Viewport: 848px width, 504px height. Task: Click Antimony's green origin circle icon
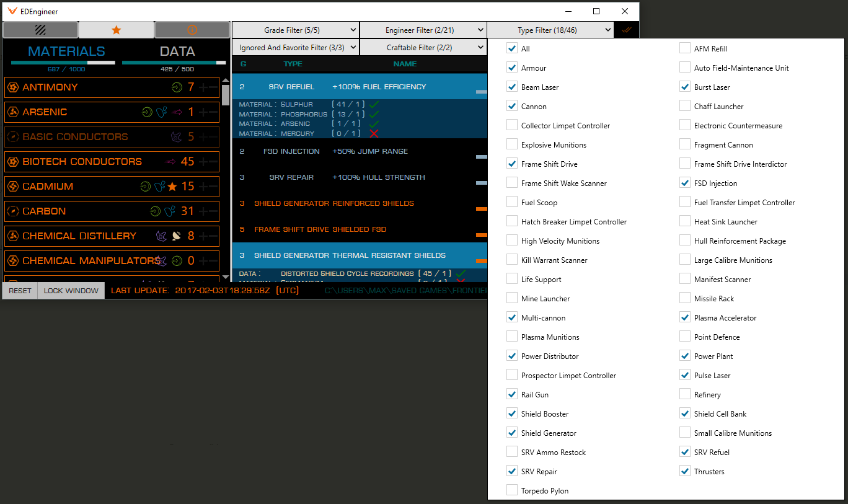(x=177, y=87)
